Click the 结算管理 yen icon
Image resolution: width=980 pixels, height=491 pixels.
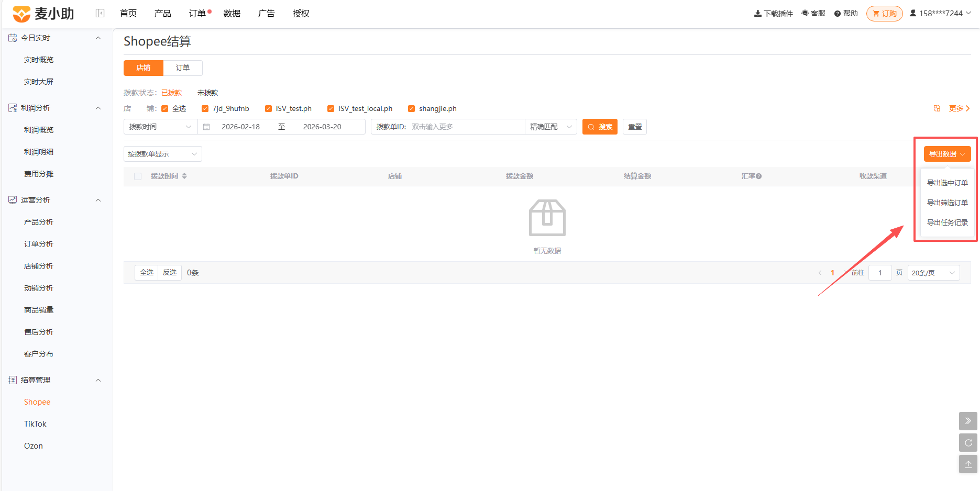[13, 380]
